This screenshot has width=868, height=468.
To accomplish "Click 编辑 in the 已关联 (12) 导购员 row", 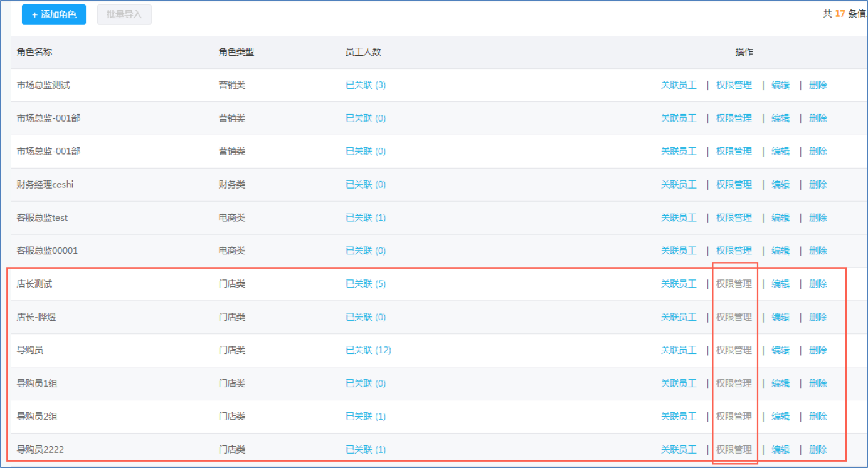I will (x=780, y=351).
